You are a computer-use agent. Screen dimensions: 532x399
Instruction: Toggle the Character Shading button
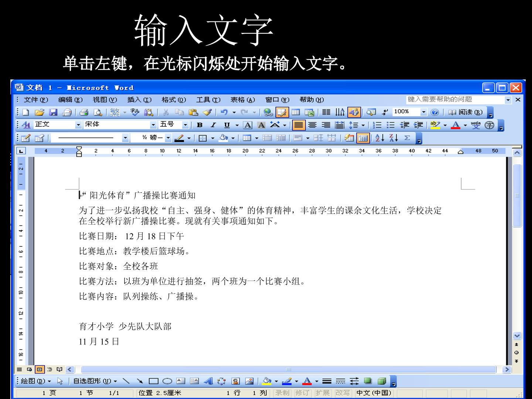pyautogui.click(x=261, y=125)
